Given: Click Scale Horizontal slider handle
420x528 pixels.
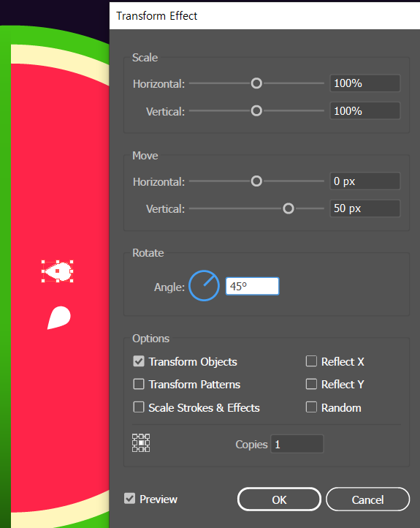Looking at the screenshot, I should [x=256, y=83].
